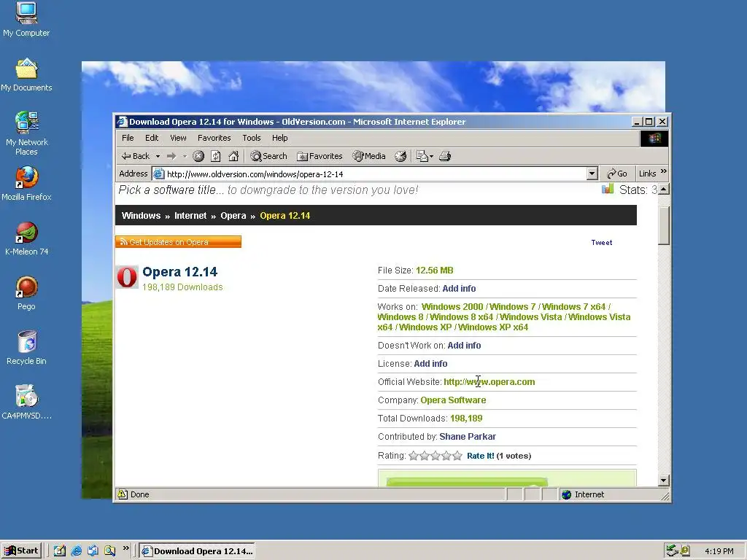Click the History toolbar icon
Image resolution: width=747 pixels, height=560 pixels.
pos(400,156)
